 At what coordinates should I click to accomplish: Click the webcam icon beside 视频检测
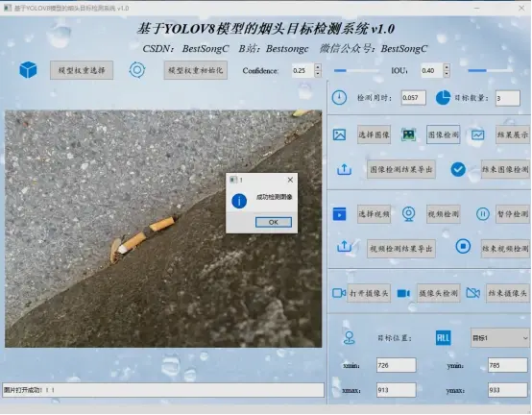408,214
